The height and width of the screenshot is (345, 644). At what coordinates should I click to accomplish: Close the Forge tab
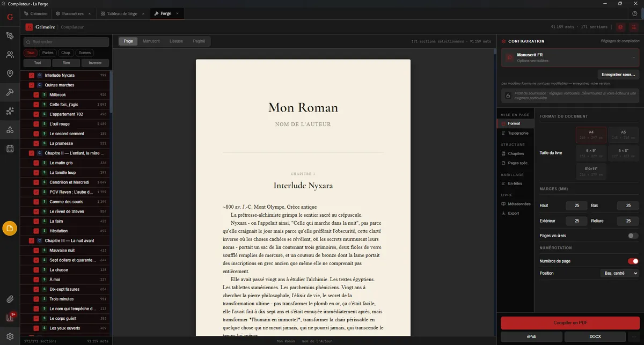tap(178, 13)
